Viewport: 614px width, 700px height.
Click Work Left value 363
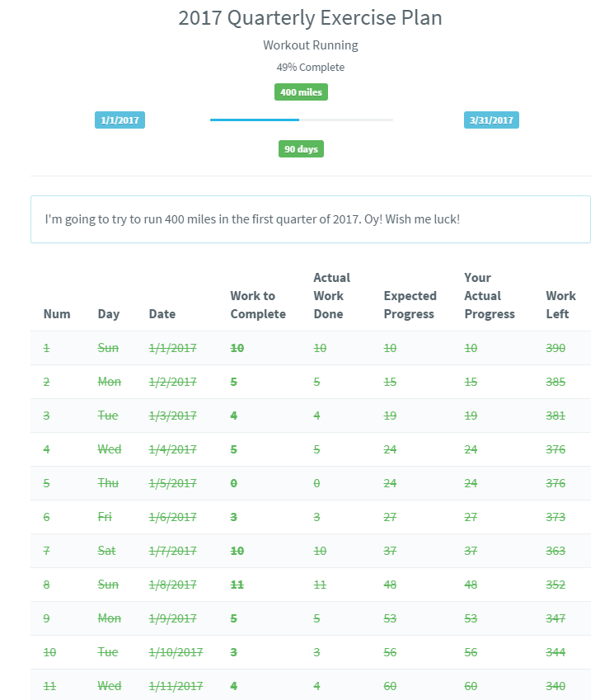pos(555,551)
